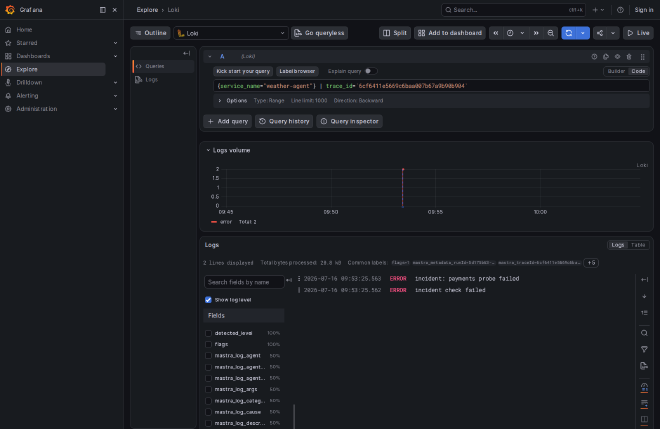Click Add to dashboard
Image resolution: width=660 pixels, height=429 pixels.
(450, 33)
